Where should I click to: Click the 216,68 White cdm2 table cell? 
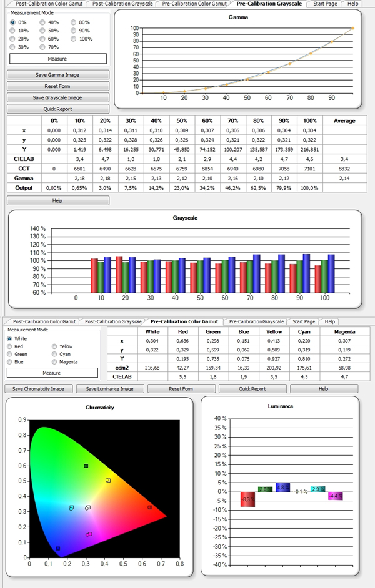coord(152,368)
